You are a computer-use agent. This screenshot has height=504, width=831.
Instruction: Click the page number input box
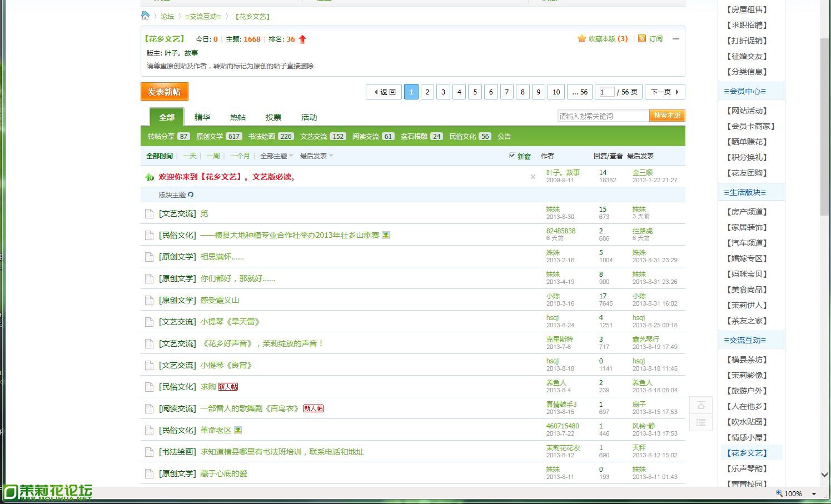pos(606,92)
